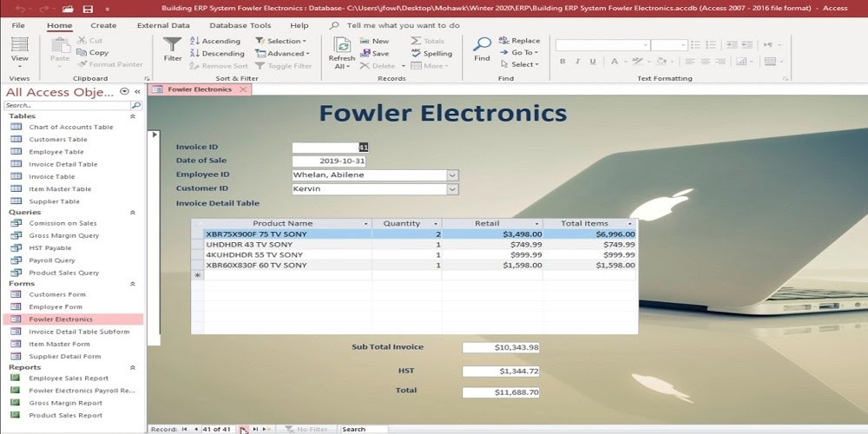
Task: Switch to Database Tools ribbon tab
Action: pos(240,25)
